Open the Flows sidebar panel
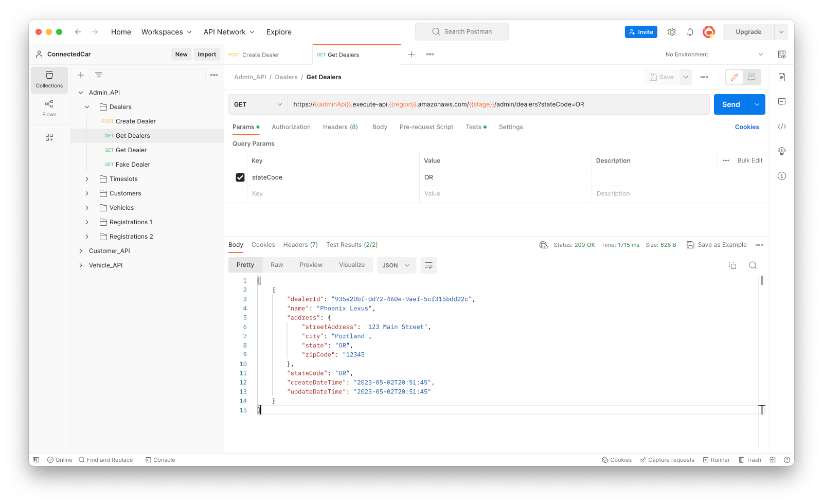This screenshot has height=504, width=823. (x=49, y=108)
